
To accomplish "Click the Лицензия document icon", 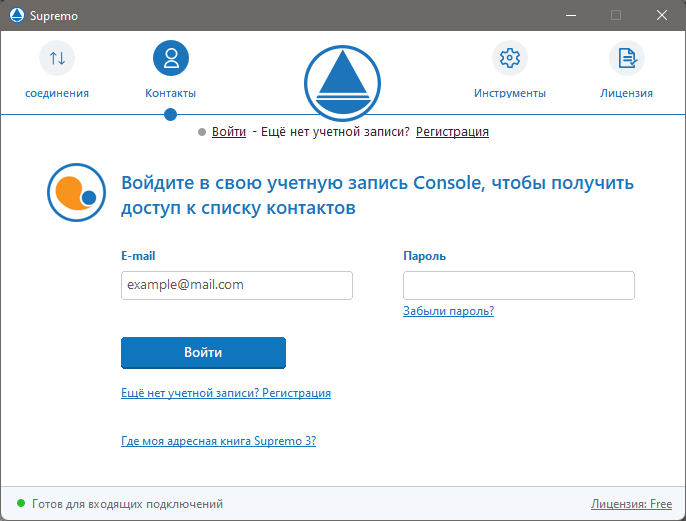I will [x=627, y=58].
